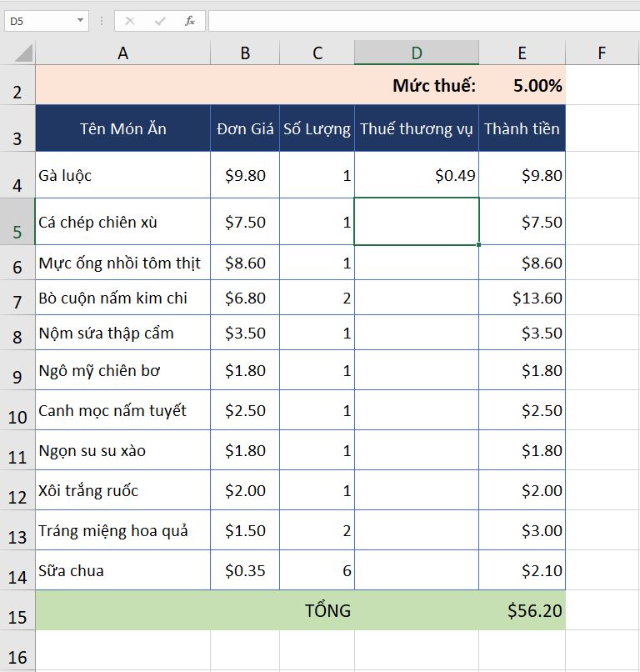This screenshot has height=672, width=640.
Task: Click the Insert Function fx icon
Action: pos(190,21)
